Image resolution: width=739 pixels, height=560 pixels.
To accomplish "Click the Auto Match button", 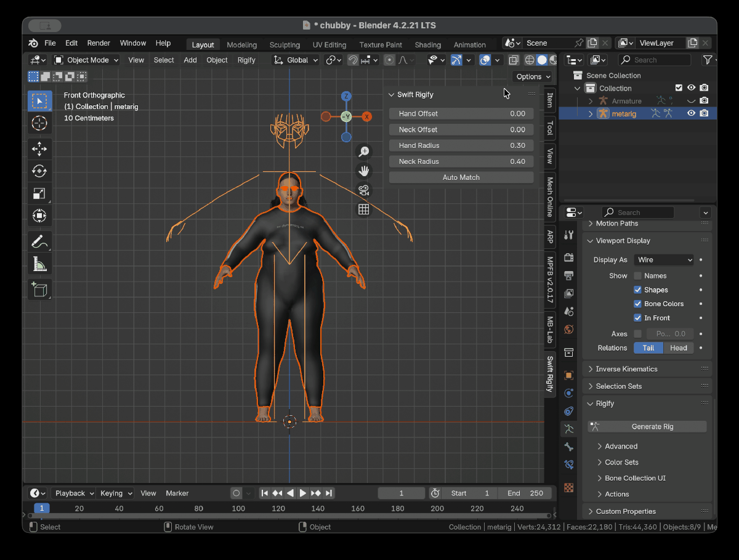I will click(461, 177).
